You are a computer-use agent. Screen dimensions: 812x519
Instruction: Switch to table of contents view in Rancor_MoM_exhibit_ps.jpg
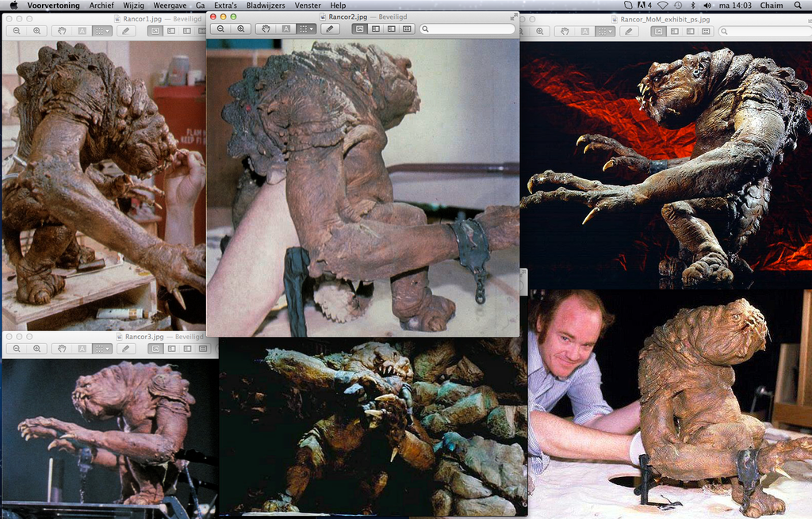point(691,32)
